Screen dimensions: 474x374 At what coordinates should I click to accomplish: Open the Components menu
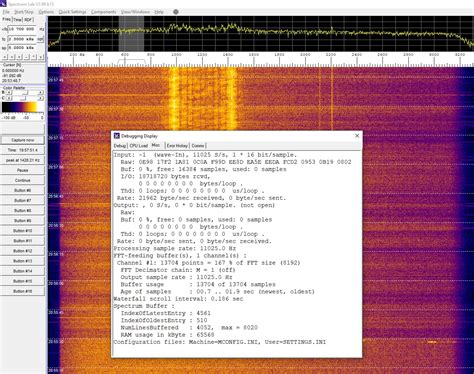tap(103, 12)
